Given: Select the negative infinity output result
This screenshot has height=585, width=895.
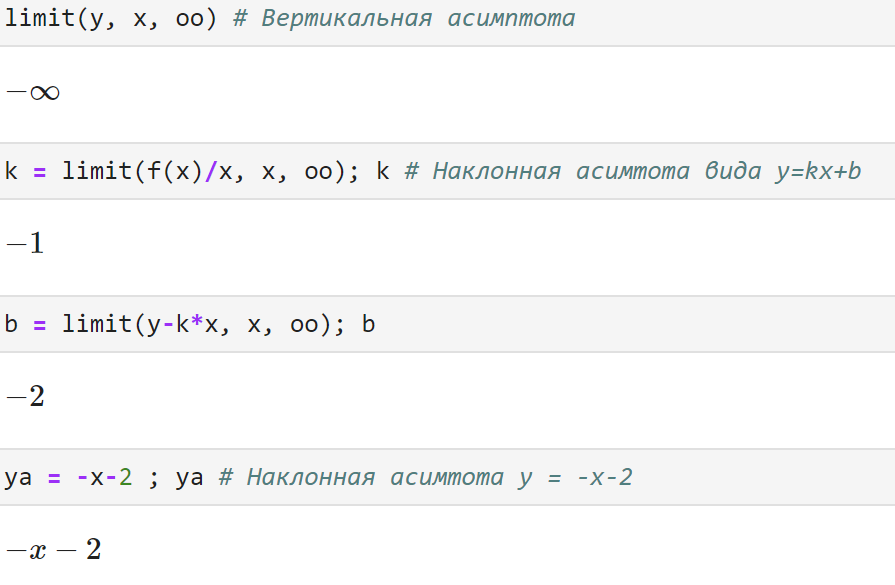Looking at the screenshot, I should 33,92.
